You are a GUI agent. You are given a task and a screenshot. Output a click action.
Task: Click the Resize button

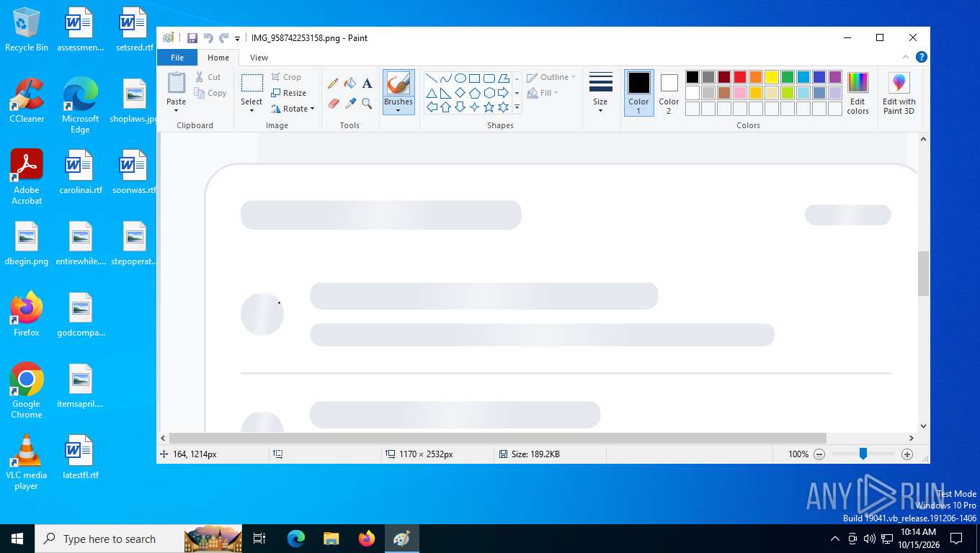288,93
